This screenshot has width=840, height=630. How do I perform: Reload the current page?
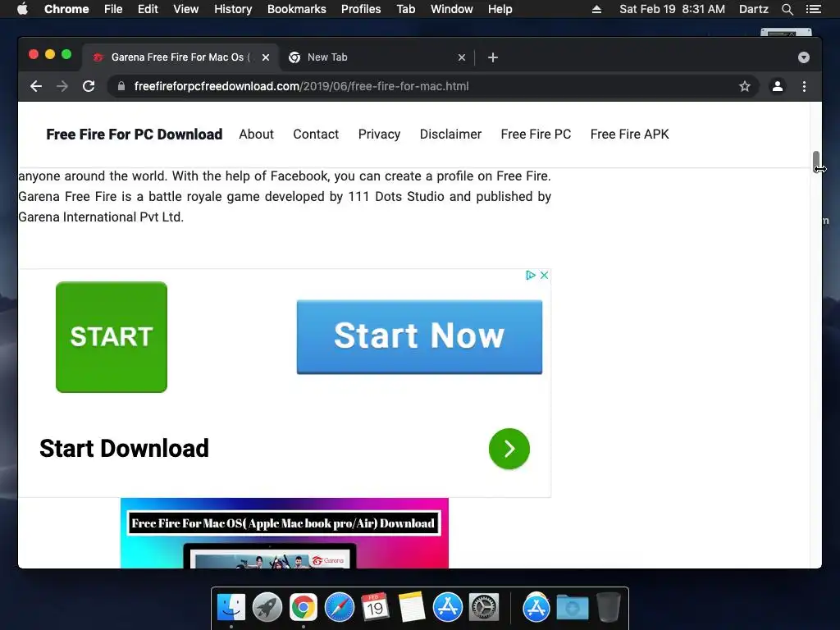(89, 86)
